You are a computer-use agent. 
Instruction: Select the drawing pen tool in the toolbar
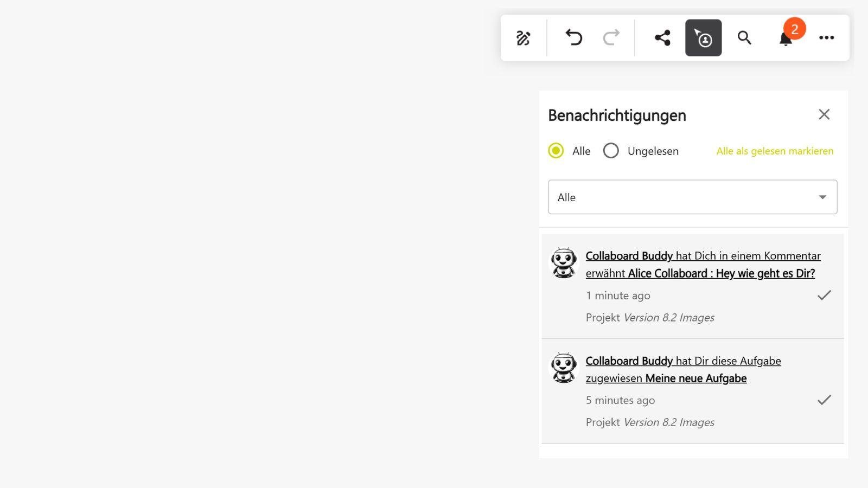point(523,37)
